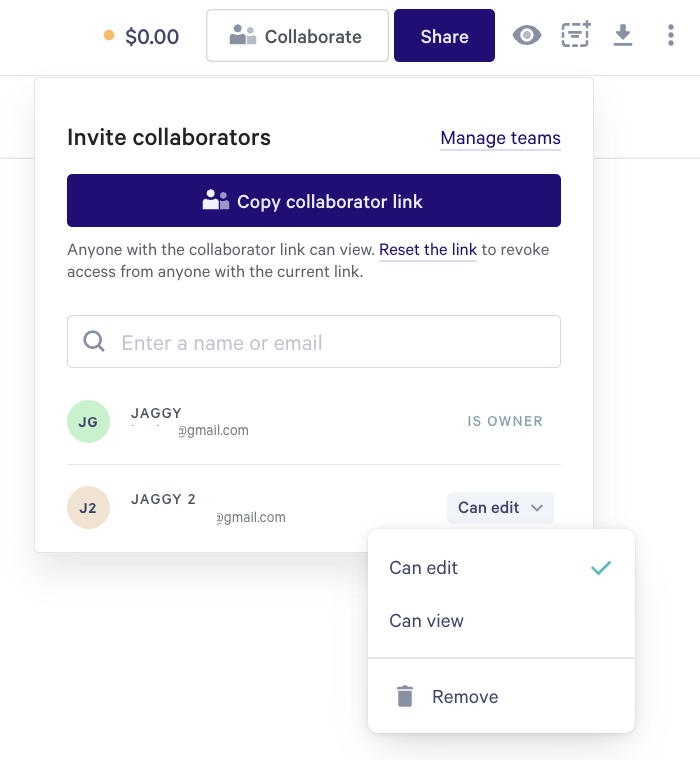700x760 pixels.
Task: Click the Reset the link hyperlink
Action: point(428,250)
